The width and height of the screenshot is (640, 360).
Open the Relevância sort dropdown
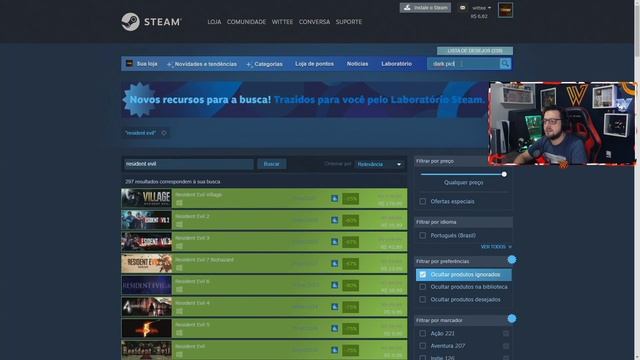[379, 164]
